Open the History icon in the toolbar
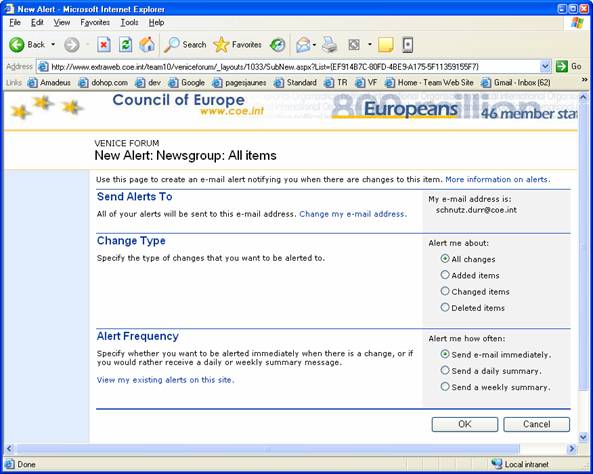The width and height of the screenshot is (593, 474). click(x=277, y=45)
